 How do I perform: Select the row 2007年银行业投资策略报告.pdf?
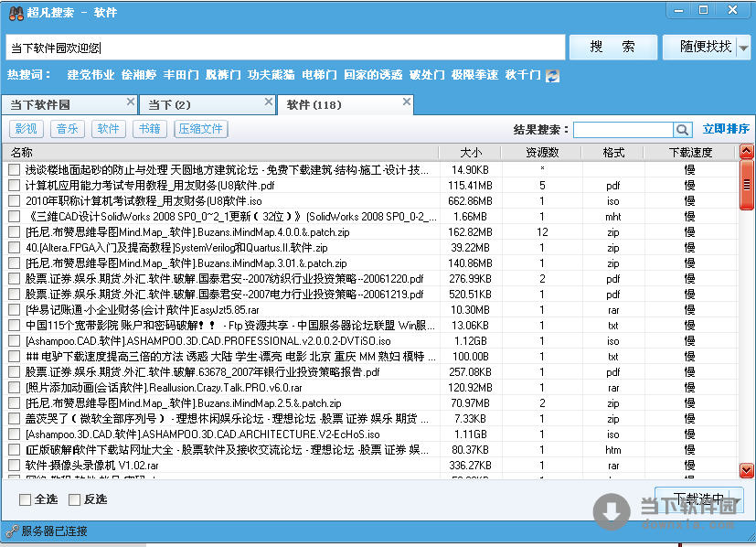coord(370,372)
